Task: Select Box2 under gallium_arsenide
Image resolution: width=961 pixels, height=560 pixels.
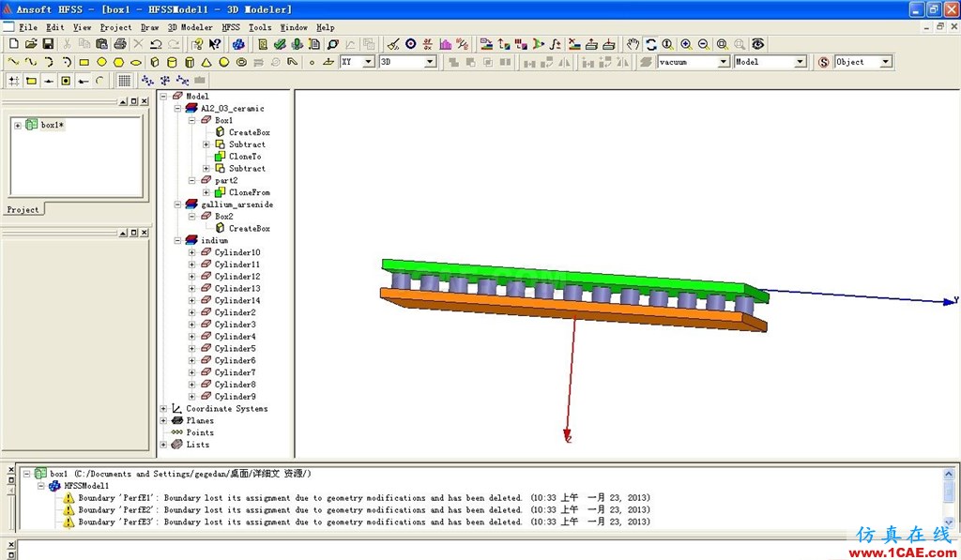Action: tap(223, 217)
